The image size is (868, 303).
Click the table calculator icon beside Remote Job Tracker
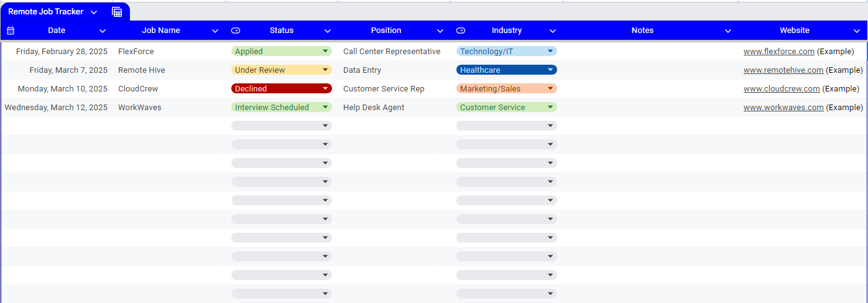click(x=117, y=12)
